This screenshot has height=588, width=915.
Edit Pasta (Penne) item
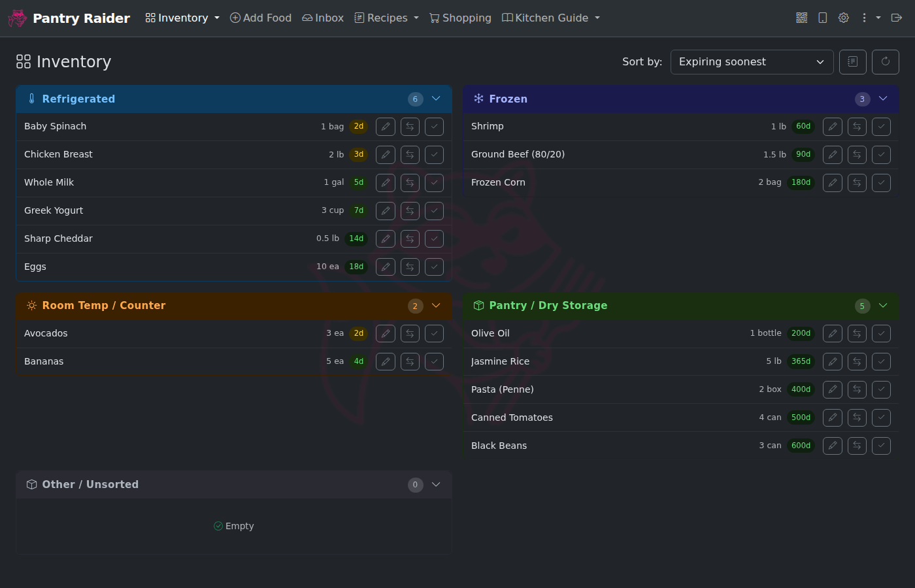tap(833, 390)
